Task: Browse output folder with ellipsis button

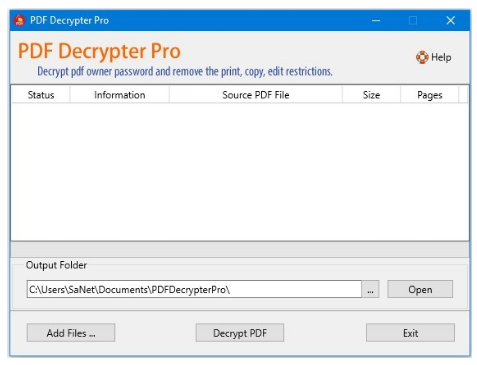Action: 370,289
